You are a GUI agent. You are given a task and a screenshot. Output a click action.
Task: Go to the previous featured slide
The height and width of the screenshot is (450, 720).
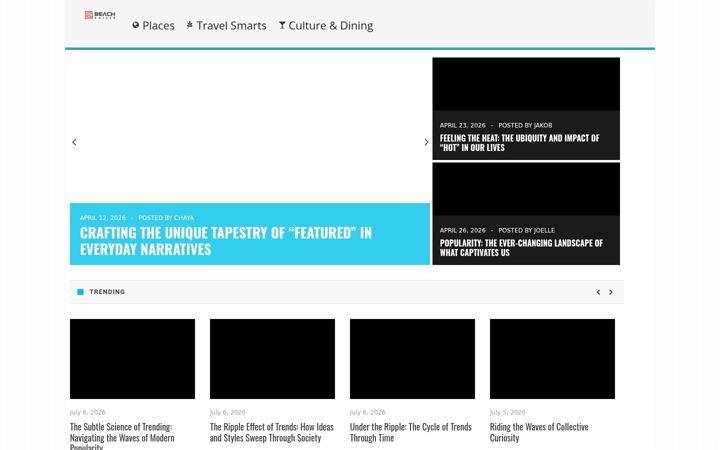pos(74,142)
